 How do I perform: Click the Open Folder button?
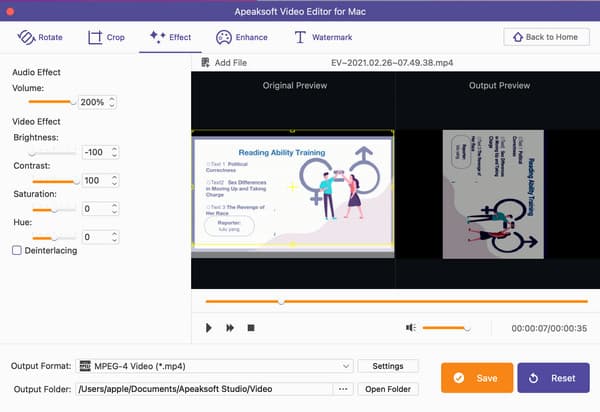[x=388, y=389]
